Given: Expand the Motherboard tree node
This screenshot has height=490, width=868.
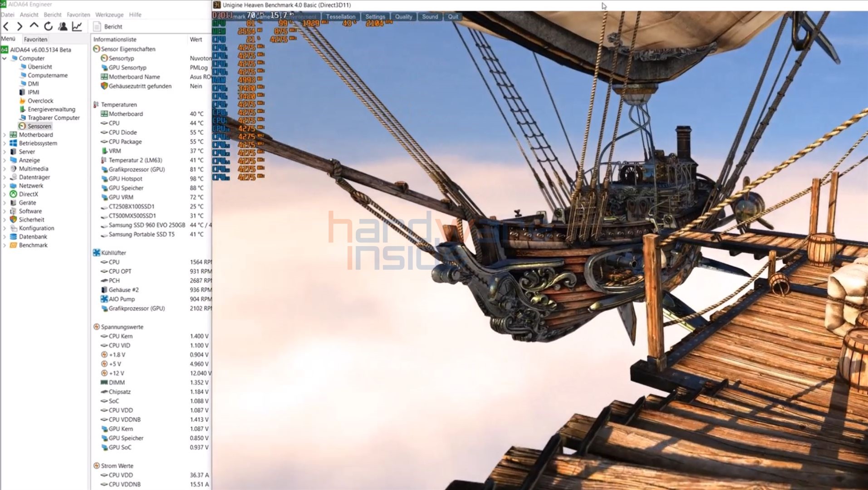Looking at the screenshot, I should click(5, 135).
